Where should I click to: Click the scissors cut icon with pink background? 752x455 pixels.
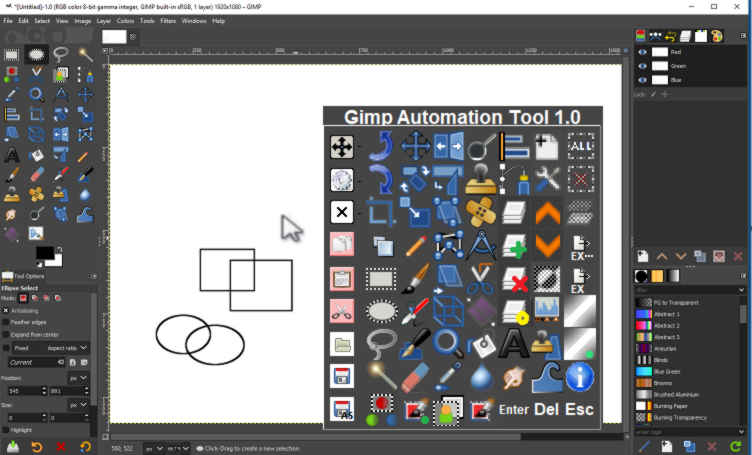point(342,311)
